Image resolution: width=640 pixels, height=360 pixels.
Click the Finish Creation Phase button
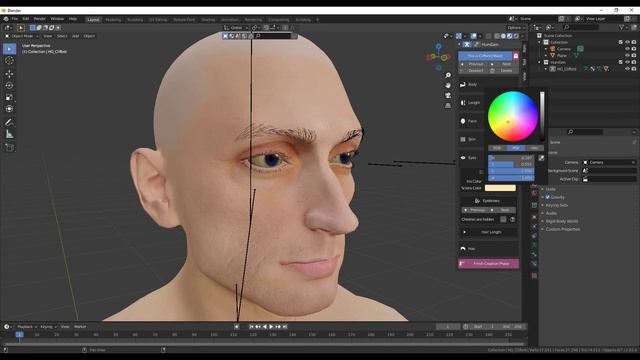489,264
